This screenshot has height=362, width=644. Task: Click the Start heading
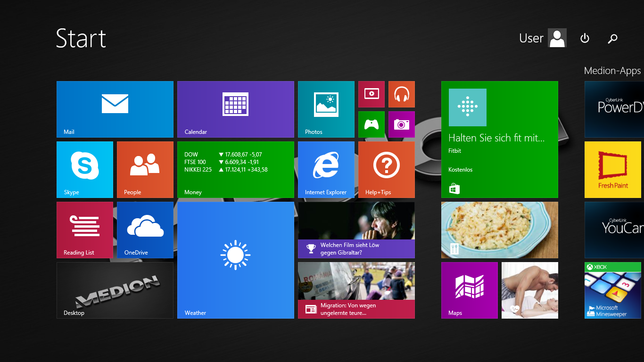[81, 38]
